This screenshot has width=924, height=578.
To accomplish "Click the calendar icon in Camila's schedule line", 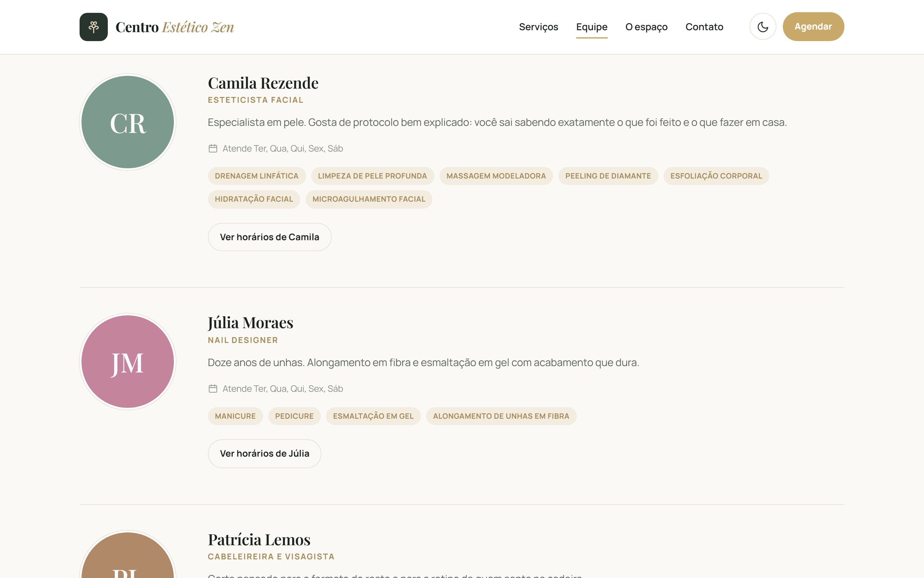I will (213, 148).
